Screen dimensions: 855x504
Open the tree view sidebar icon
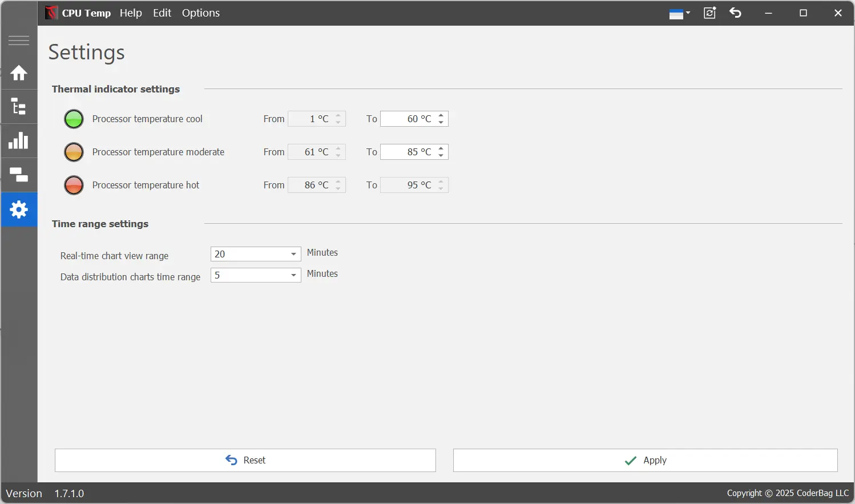coord(19,107)
